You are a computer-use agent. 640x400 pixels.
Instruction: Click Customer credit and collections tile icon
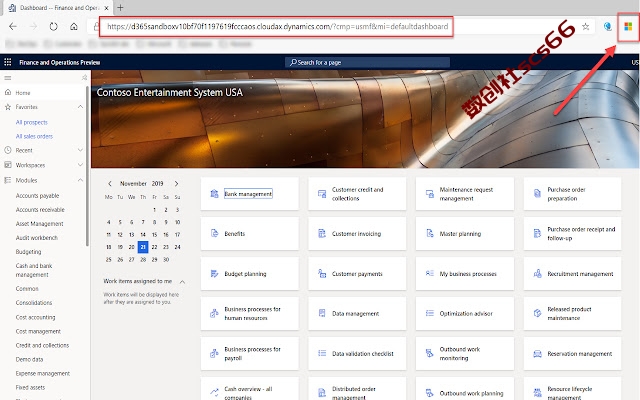click(322, 193)
